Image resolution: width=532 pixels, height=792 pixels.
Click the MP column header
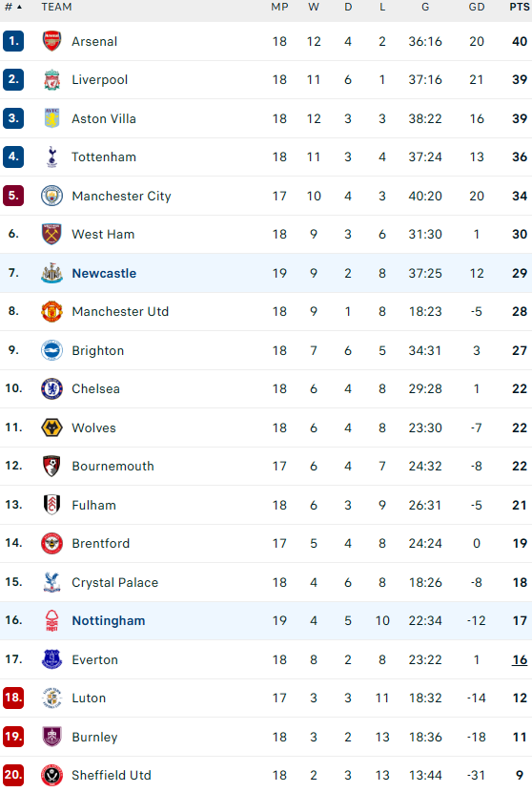279,7
